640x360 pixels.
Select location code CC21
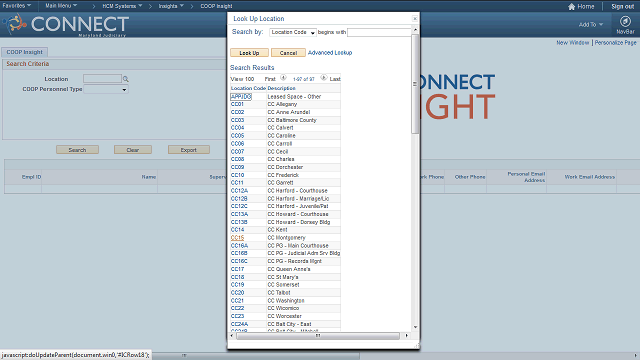pos(237,301)
